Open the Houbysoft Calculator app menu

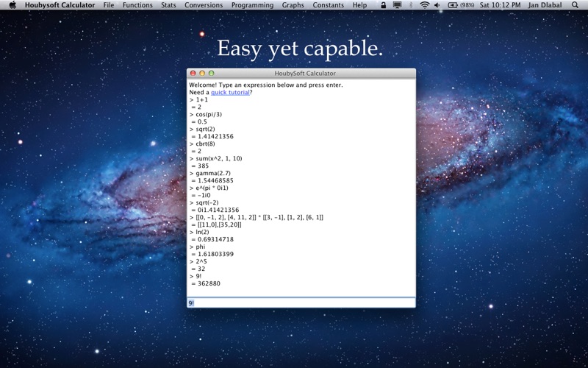[x=60, y=5]
